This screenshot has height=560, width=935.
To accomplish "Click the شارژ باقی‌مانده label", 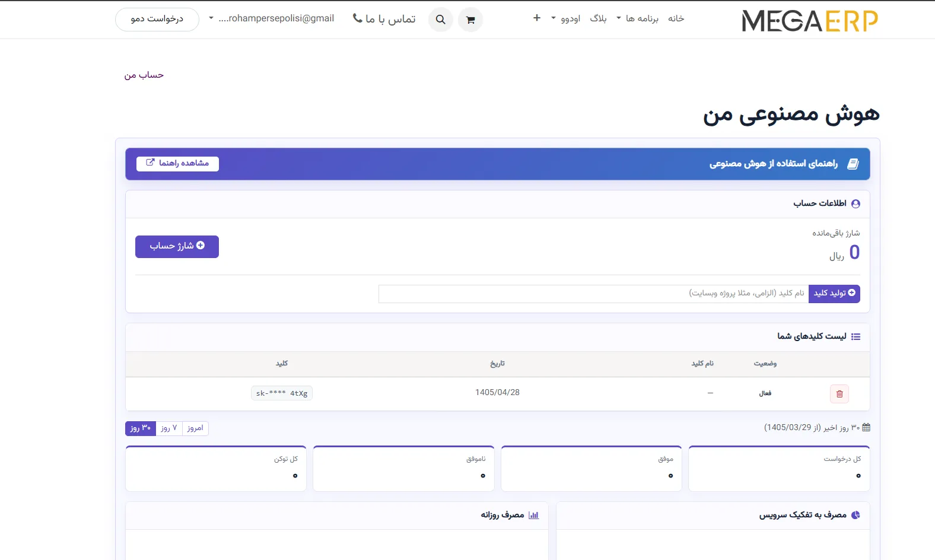I will 836,233.
